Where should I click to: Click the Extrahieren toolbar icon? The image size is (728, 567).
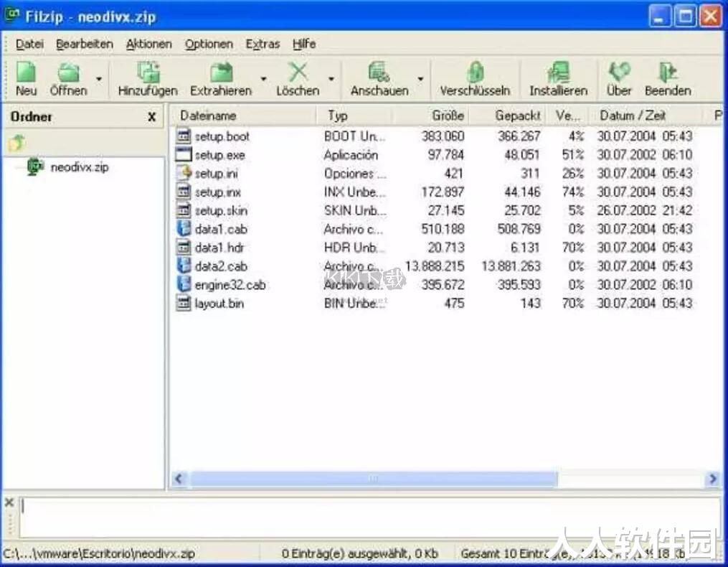pos(222,72)
